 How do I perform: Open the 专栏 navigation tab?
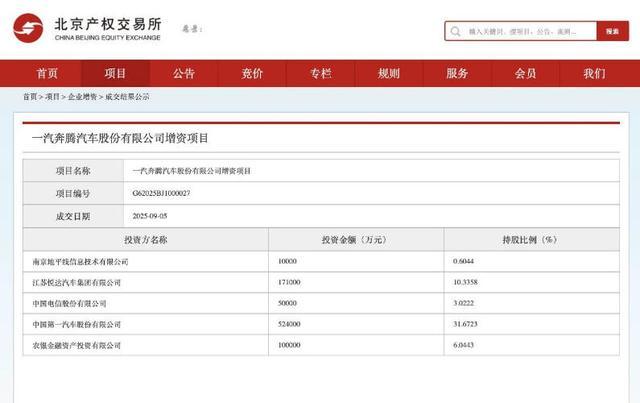coord(320,73)
